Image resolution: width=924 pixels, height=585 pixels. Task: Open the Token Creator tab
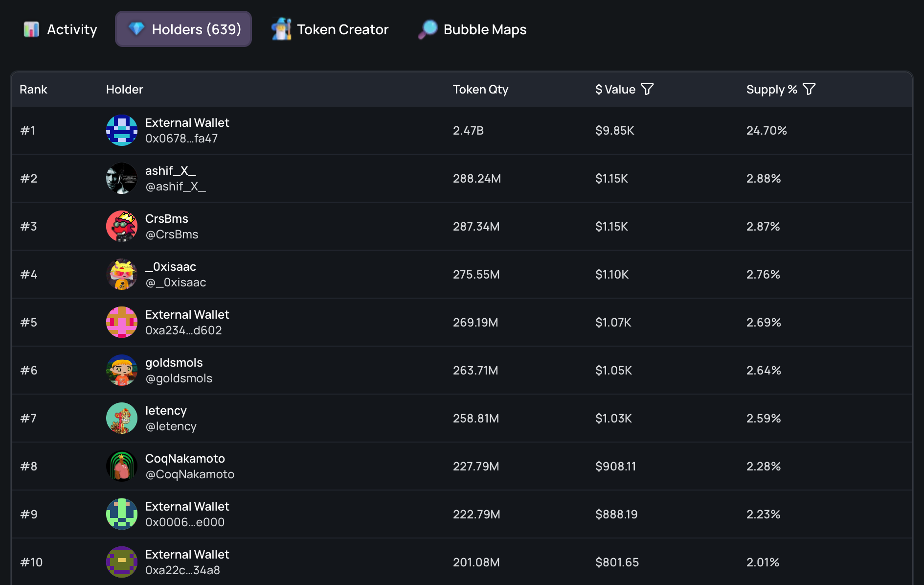point(330,29)
